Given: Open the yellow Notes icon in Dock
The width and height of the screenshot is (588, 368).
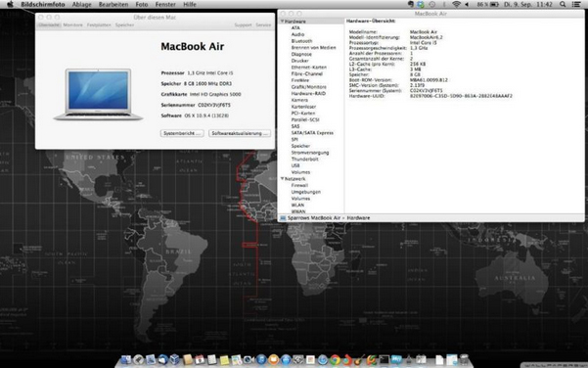Looking at the screenshot, I should [x=225, y=360].
